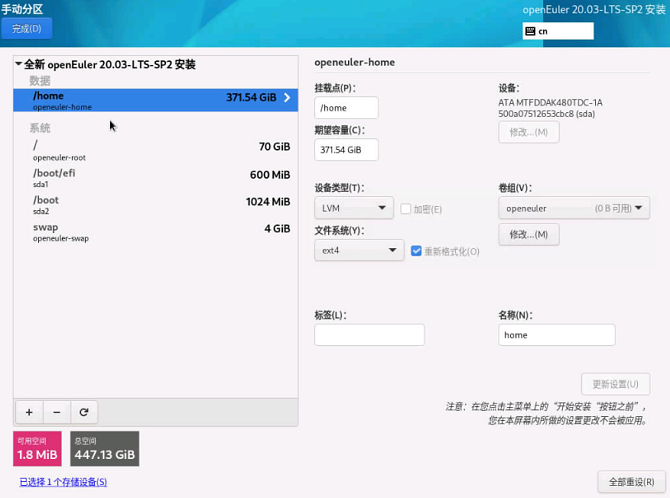The image size is (670, 498).
Task: Click the blue Done button
Action: [27, 29]
